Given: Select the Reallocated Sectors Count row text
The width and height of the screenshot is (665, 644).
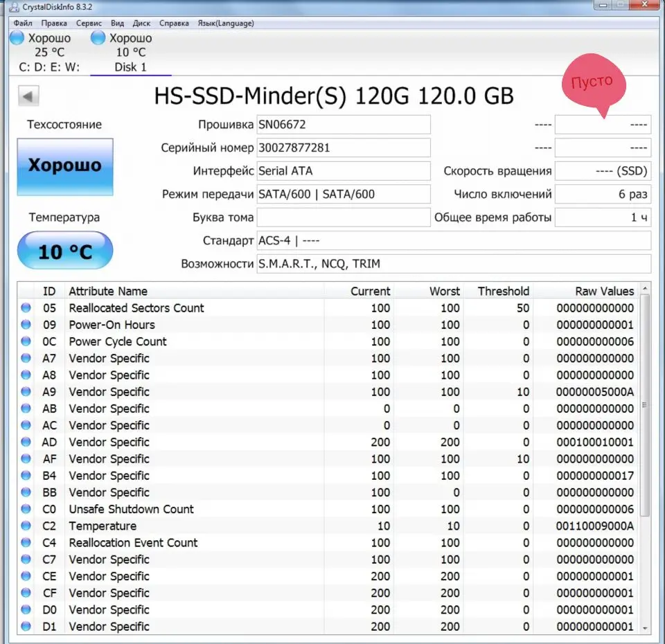Looking at the screenshot, I should click(x=136, y=307).
